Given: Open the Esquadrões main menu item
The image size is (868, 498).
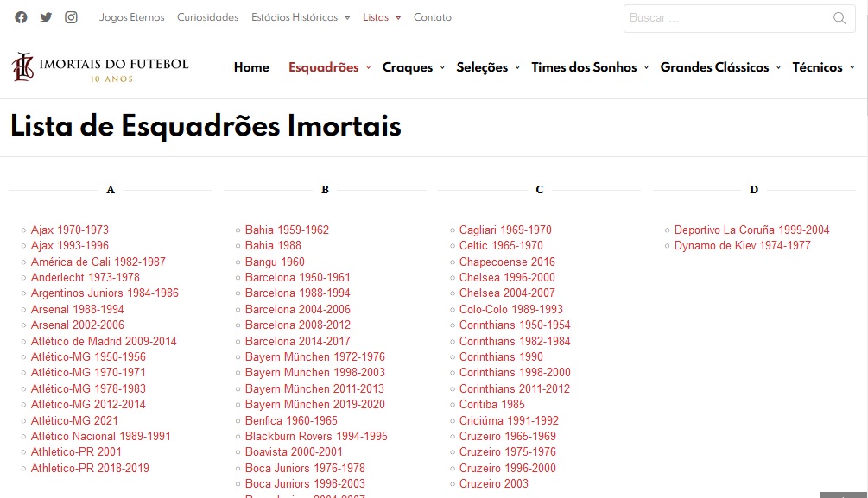Looking at the screenshot, I should (323, 67).
